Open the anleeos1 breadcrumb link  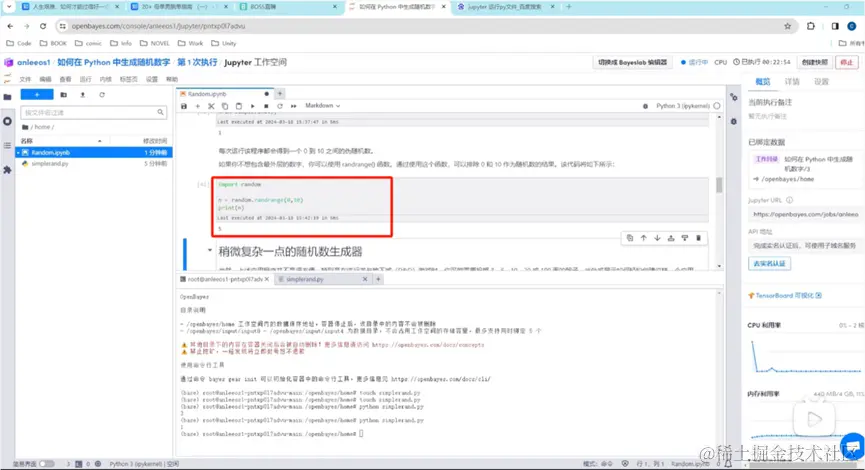[x=33, y=62]
